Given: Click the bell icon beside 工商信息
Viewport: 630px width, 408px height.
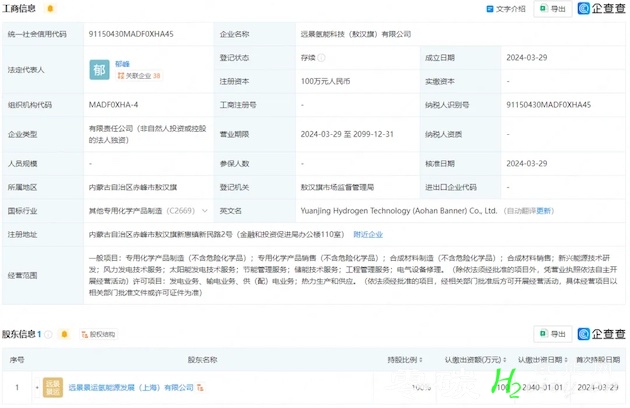Looking at the screenshot, I should (x=50, y=8).
